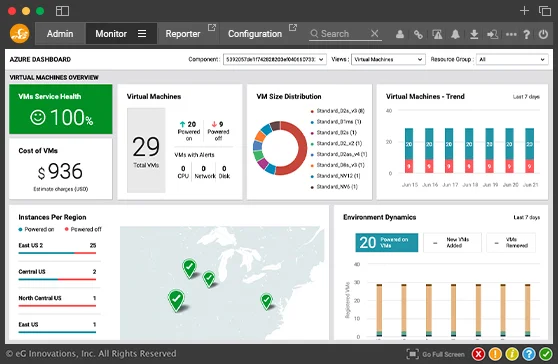The image size is (558, 364).
Task: Click the power logout icon
Action: click(x=543, y=34)
